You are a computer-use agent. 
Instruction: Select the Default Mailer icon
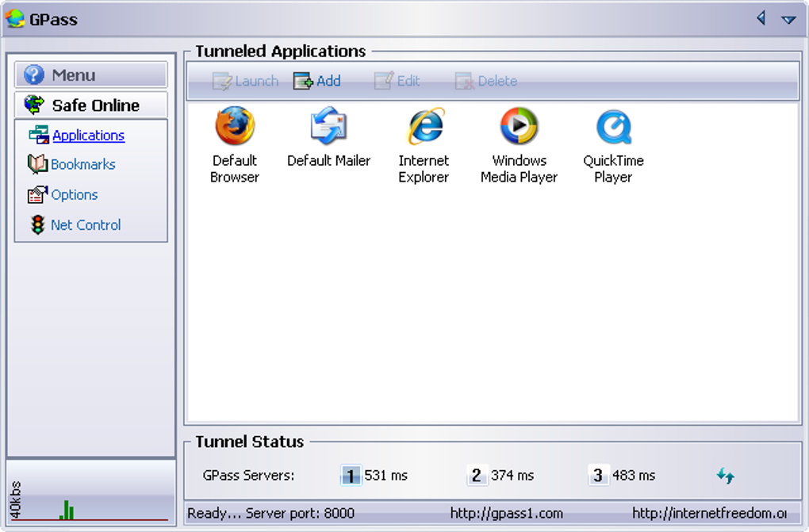pyautogui.click(x=328, y=125)
